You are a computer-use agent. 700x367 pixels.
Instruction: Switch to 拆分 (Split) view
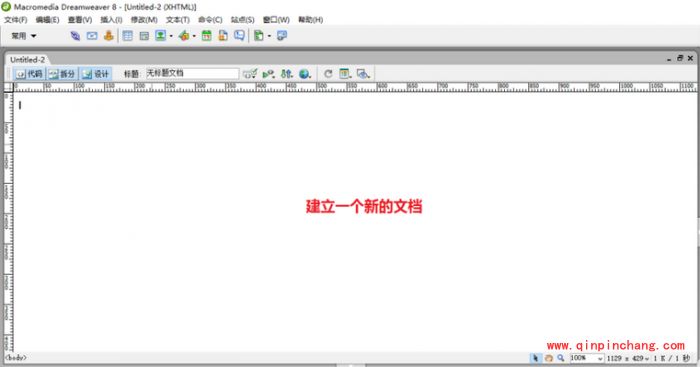[62, 74]
